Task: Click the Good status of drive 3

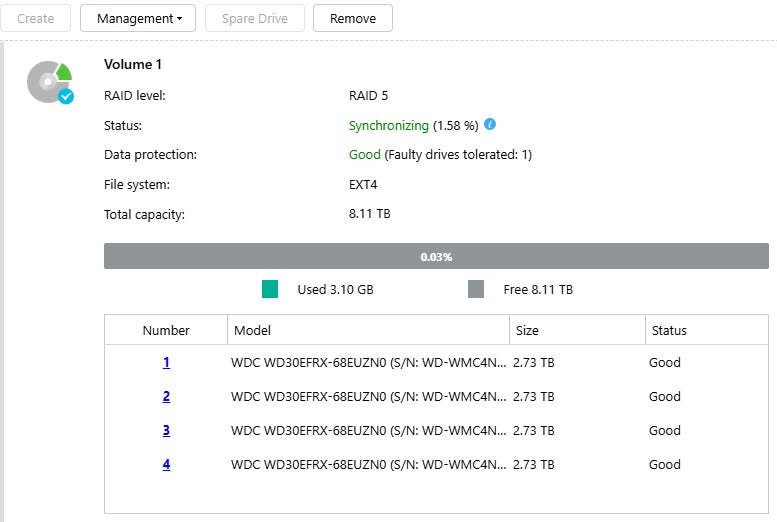Action: tap(665, 430)
